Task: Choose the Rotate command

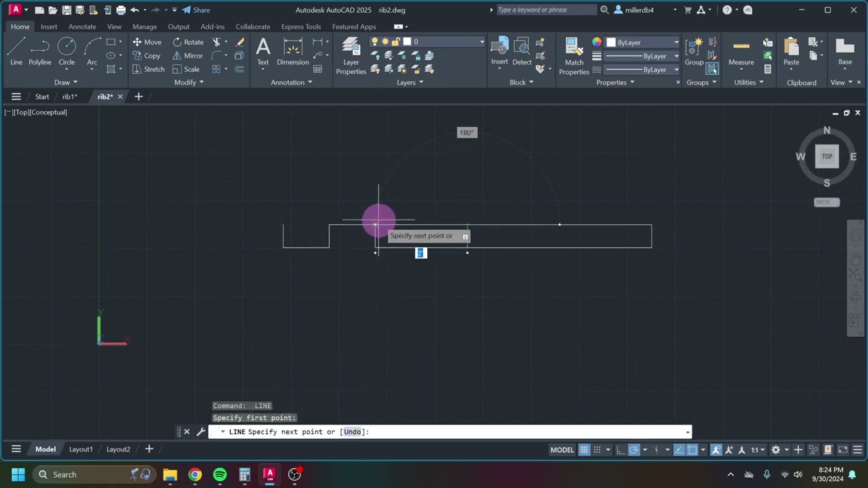Action: [188, 42]
